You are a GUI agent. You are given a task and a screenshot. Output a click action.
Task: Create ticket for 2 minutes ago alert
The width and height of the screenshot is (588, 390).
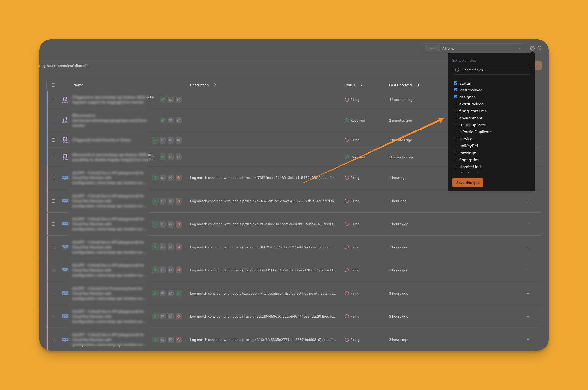pos(170,120)
